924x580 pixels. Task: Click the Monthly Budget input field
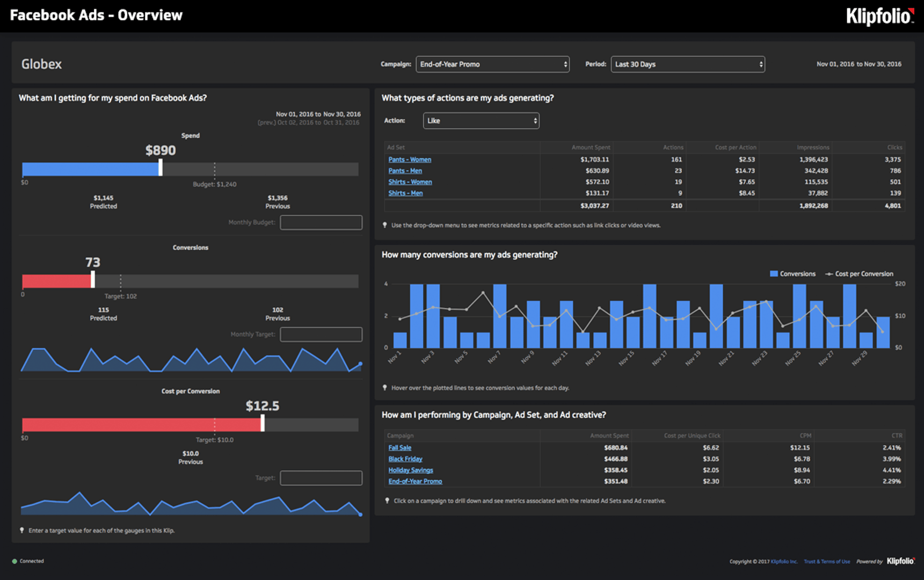coord(321,222)
